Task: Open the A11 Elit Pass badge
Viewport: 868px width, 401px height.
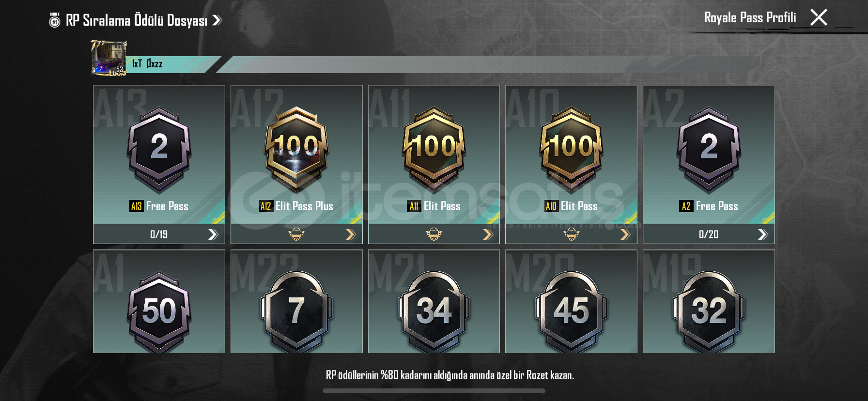Action: [x=434, y=150]
